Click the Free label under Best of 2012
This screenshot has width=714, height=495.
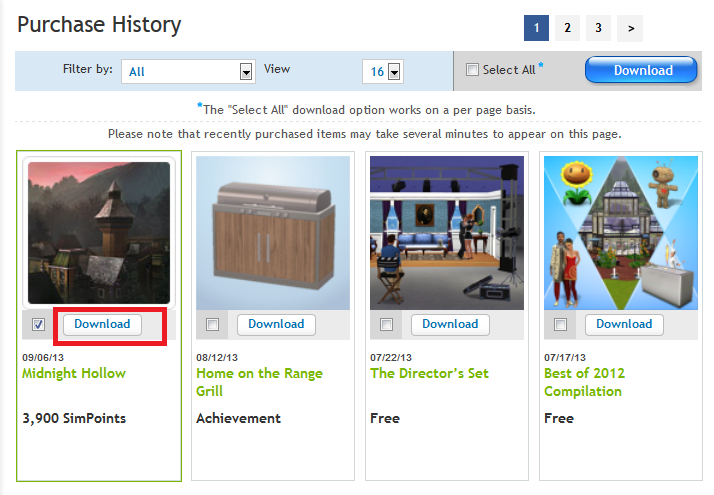point(559,418)
